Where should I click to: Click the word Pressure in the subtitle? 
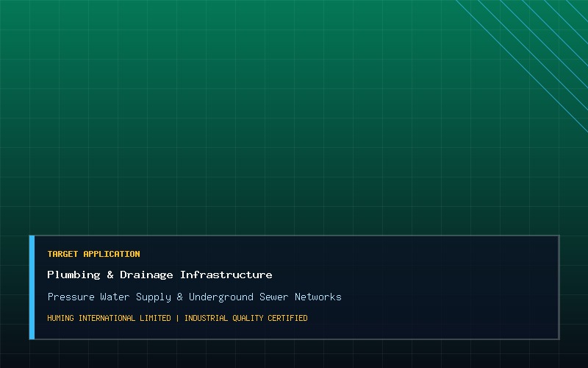pyautogui.click(x=71, y=297)
